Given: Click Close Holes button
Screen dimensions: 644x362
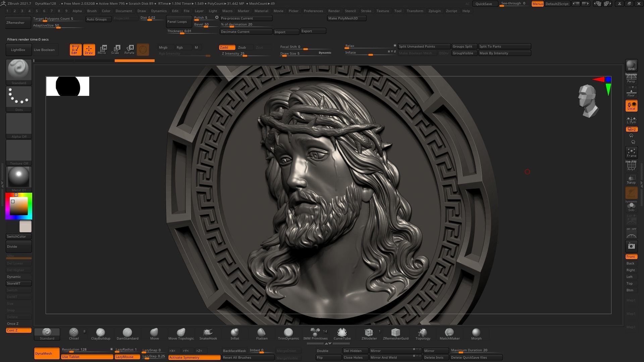Looking at the screenshot, I should click(x=355, y=357).
